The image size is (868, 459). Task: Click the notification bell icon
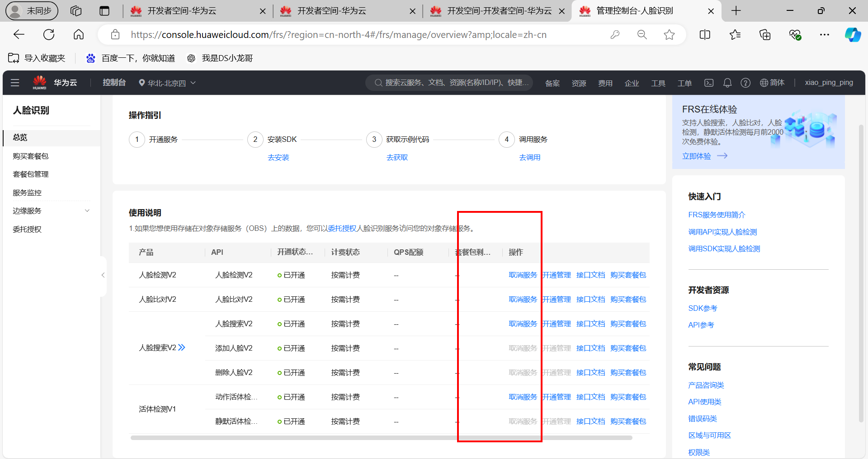[727, 83]
